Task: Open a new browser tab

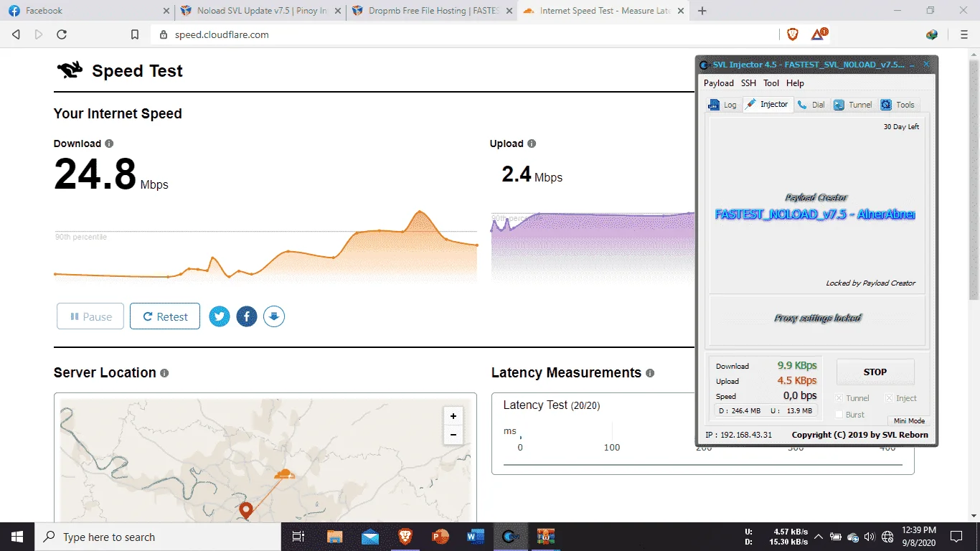Action: point(702,11)
